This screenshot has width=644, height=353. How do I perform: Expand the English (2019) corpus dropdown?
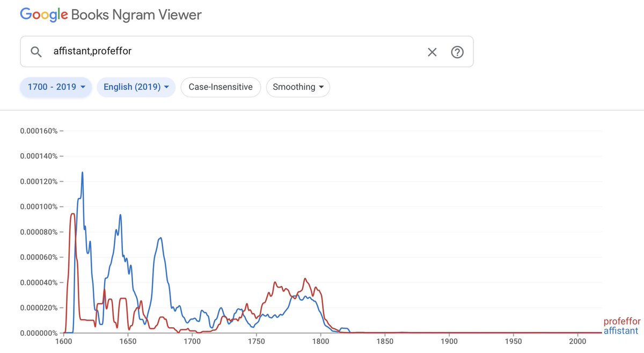[x=136, y=87]
